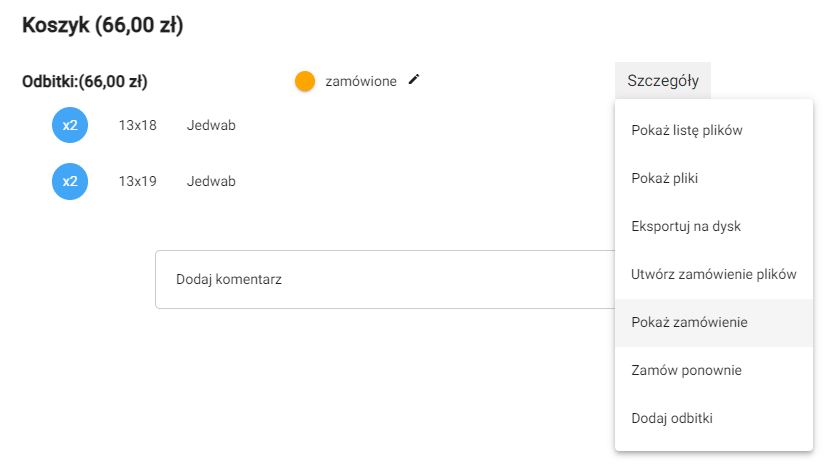The height and width of the screenshot is (469, 833).
Task: Click the pencil icon to edit order status
Action: (x=414, y=80)
